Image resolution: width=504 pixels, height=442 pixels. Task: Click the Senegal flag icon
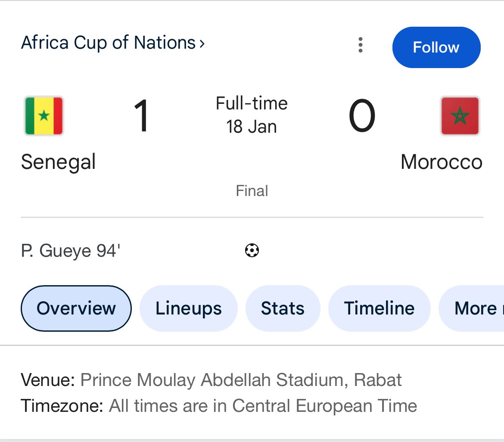click(x=44, y=116)
